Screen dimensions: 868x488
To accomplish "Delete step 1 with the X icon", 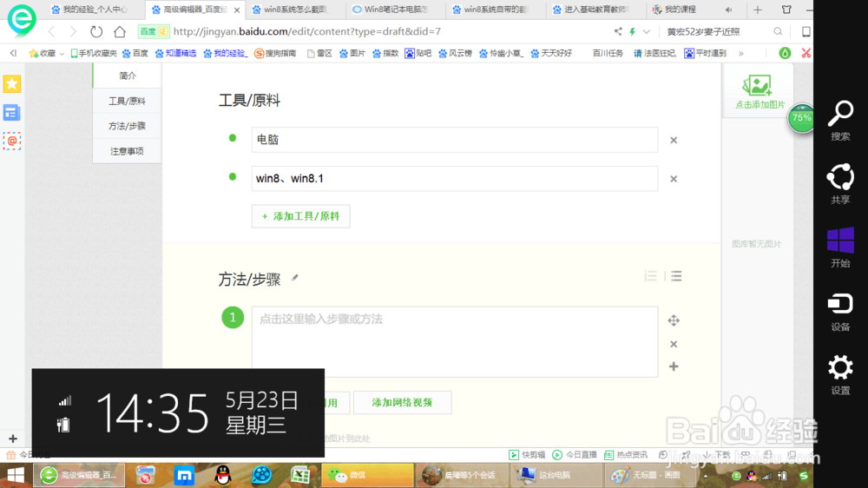I will [674, 344].
